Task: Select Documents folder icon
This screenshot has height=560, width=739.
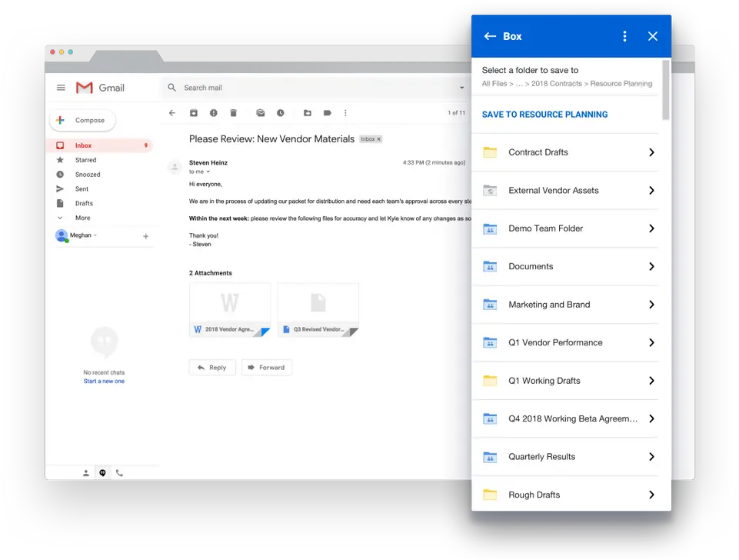Action: click(x=490, y=266)
